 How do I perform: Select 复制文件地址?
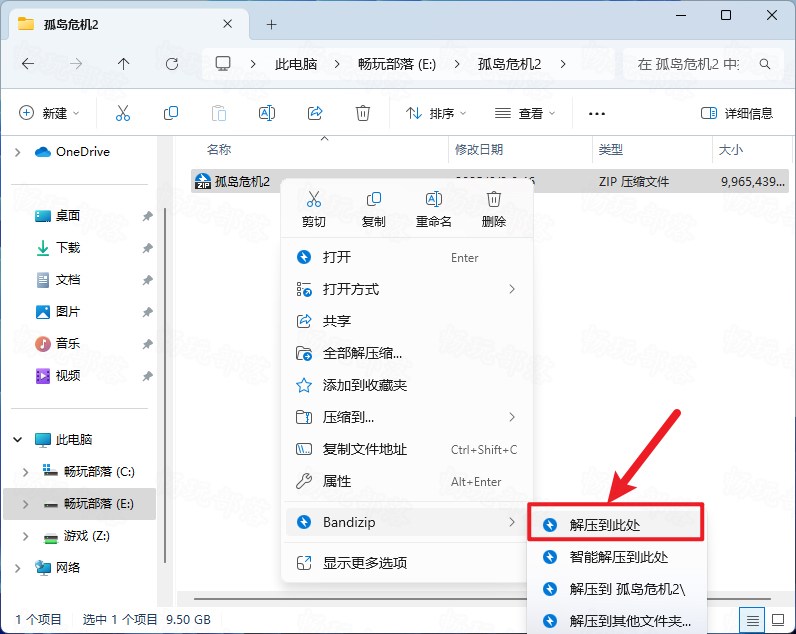pyautogui.click(x=407, y=449)
